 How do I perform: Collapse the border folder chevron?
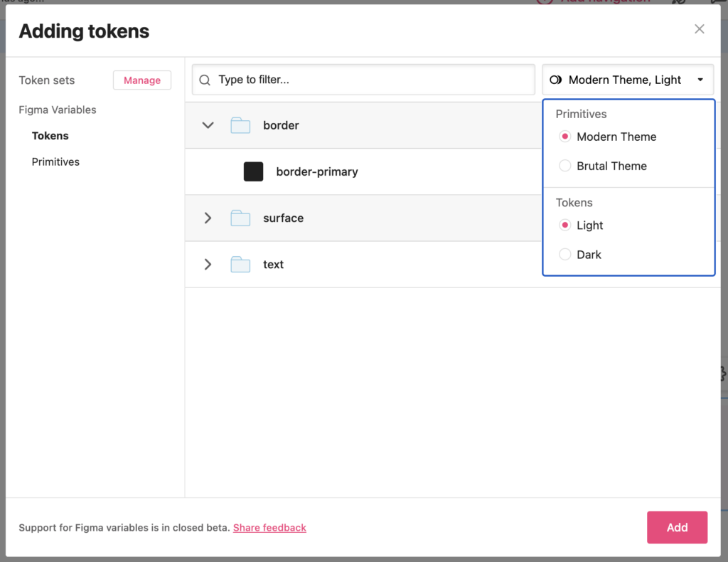click(208, 125)
